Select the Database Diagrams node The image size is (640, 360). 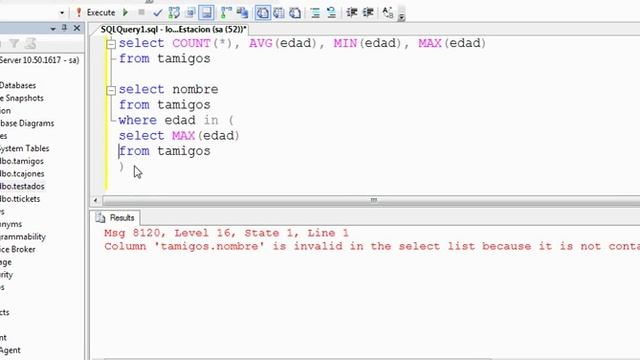(27, 123)
